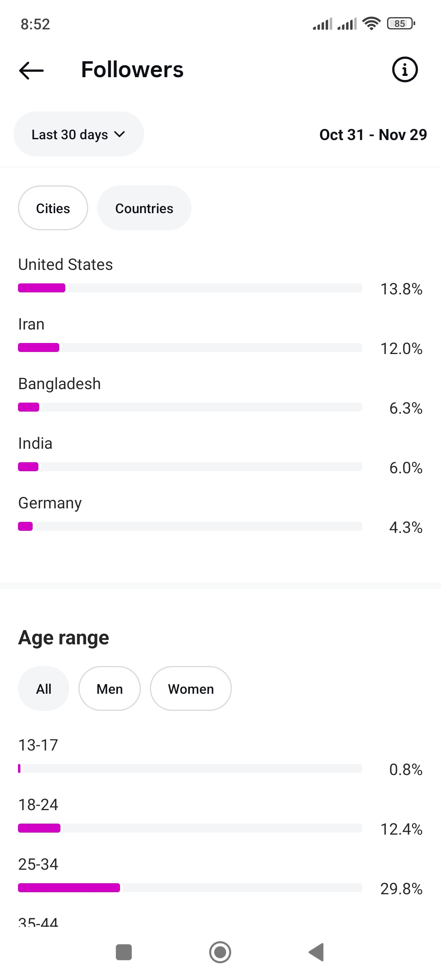Switch to the Countries tab
This screenshot has height=980, width=441.
(144, 208)
